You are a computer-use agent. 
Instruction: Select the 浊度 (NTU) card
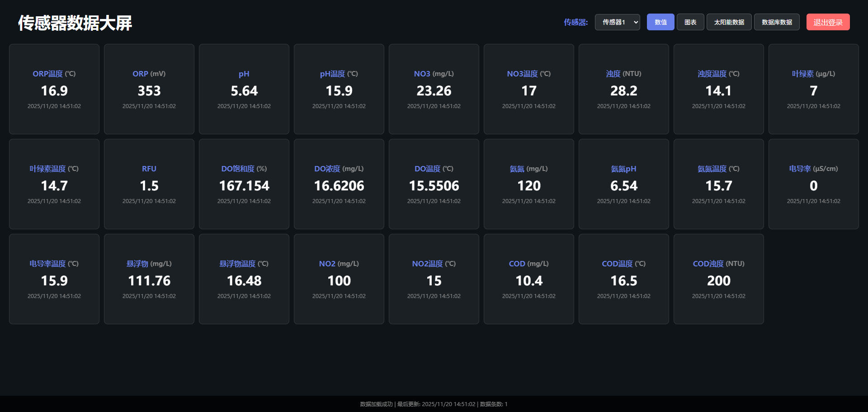(624, 89)
